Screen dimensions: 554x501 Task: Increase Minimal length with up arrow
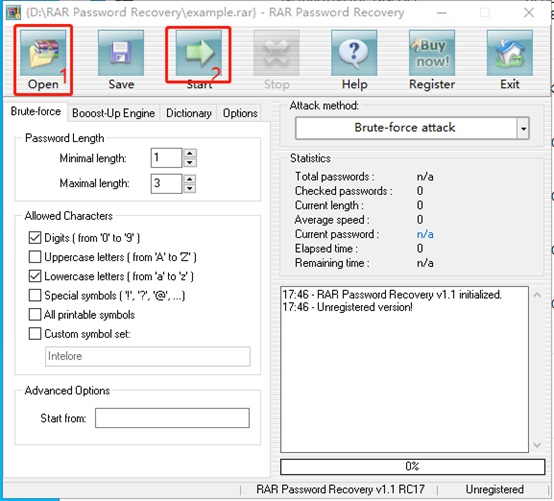190,153
